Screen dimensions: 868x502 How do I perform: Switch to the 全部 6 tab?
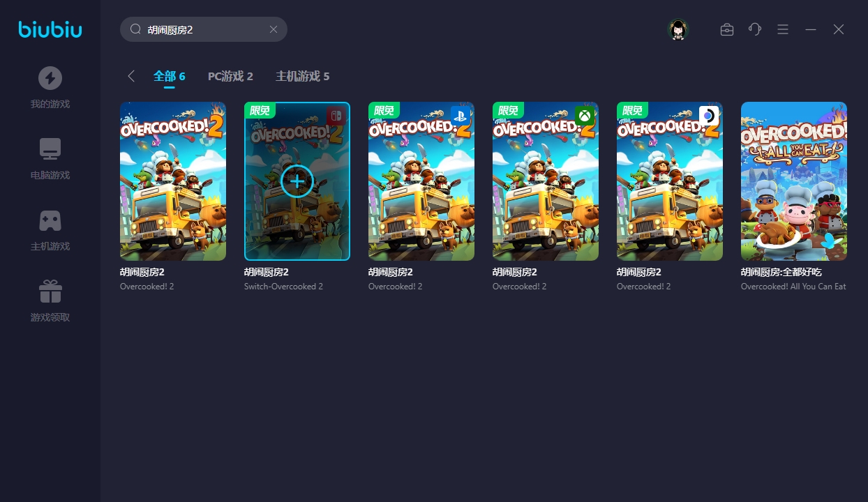170,76
